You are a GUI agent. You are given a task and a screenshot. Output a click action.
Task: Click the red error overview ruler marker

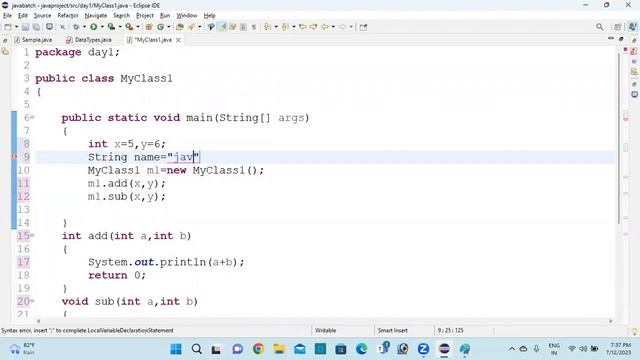tap(626, 118)
